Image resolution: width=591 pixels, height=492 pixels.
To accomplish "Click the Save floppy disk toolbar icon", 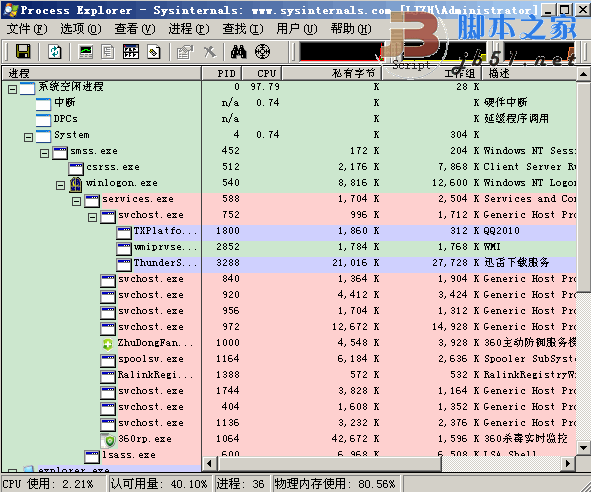I will pyautogui.click(x=23, y=51).
